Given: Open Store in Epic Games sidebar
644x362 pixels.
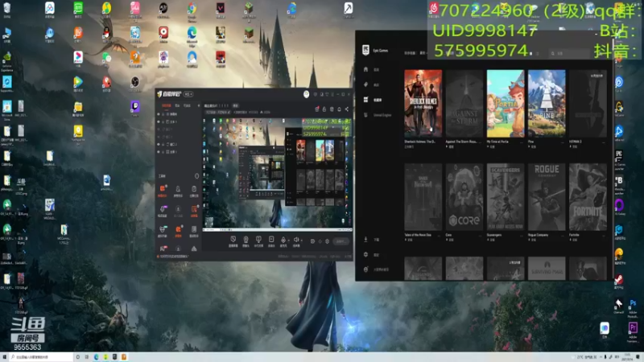Looking at the screenshot, I should [371, 84].
